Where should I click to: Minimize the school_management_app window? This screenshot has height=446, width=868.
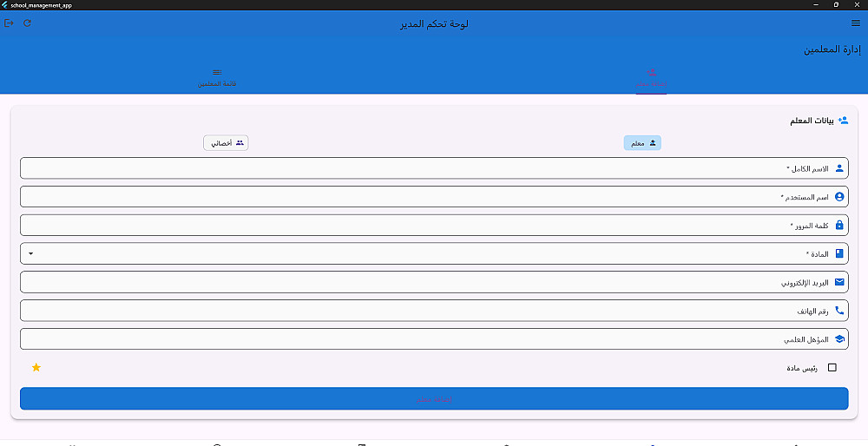pyautogui.click(x=816, y=5)
